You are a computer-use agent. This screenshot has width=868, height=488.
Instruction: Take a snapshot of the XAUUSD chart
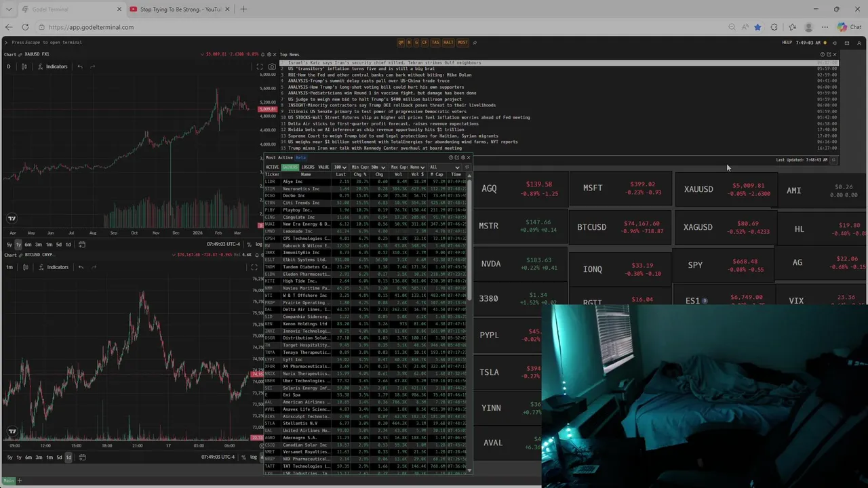click(272, 66)
